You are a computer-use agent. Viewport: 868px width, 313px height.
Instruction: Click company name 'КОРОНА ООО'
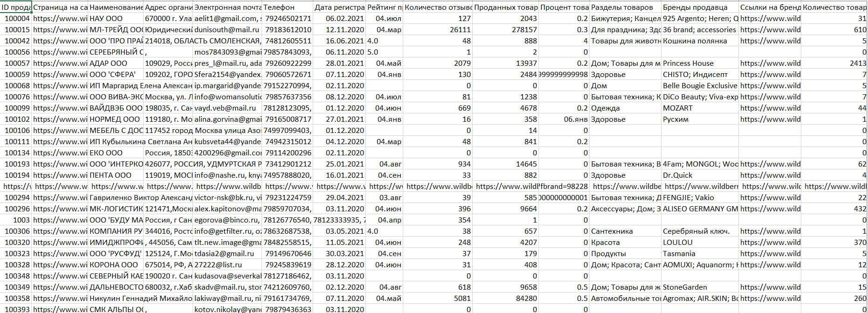tap(116, 264)
